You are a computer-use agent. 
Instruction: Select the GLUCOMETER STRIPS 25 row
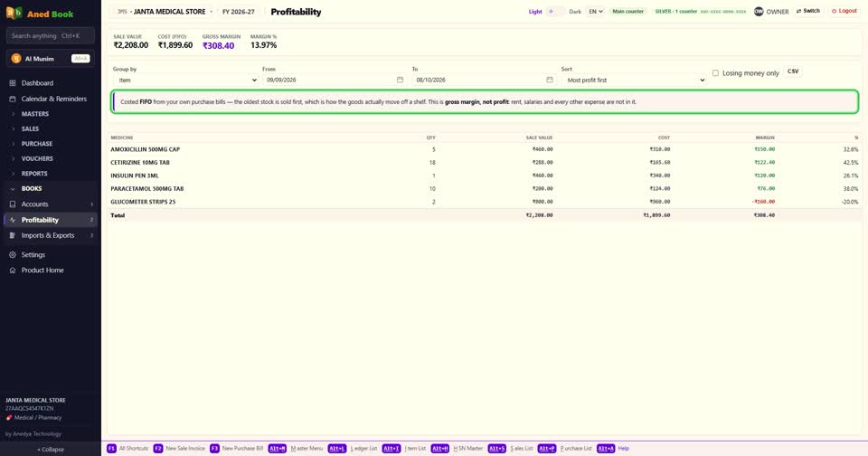pos(485,202)
